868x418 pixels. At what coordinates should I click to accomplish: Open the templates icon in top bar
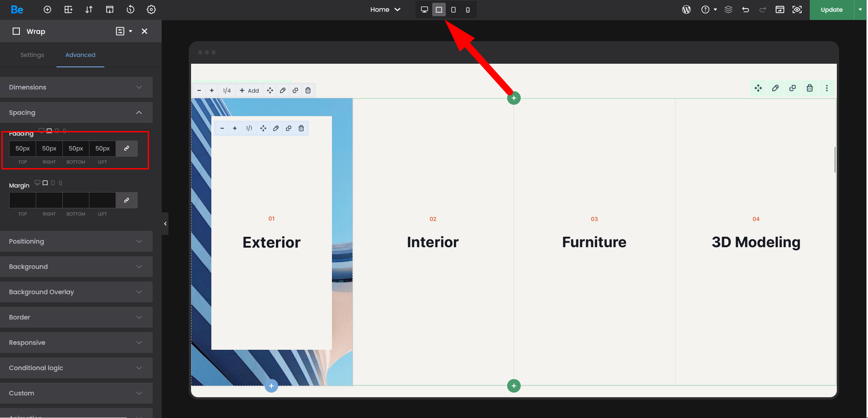(110, 9)
